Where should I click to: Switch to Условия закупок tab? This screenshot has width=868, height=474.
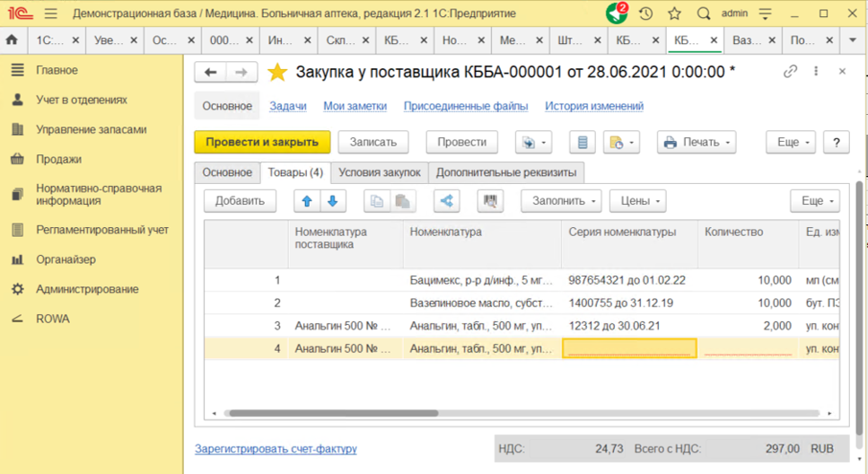379,172
